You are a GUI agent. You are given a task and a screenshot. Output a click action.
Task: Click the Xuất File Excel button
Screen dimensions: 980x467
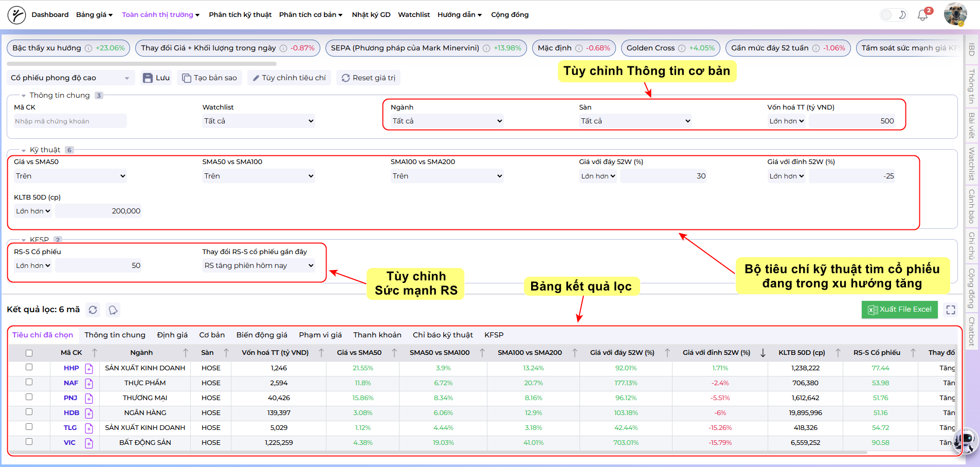click(899, 310)
